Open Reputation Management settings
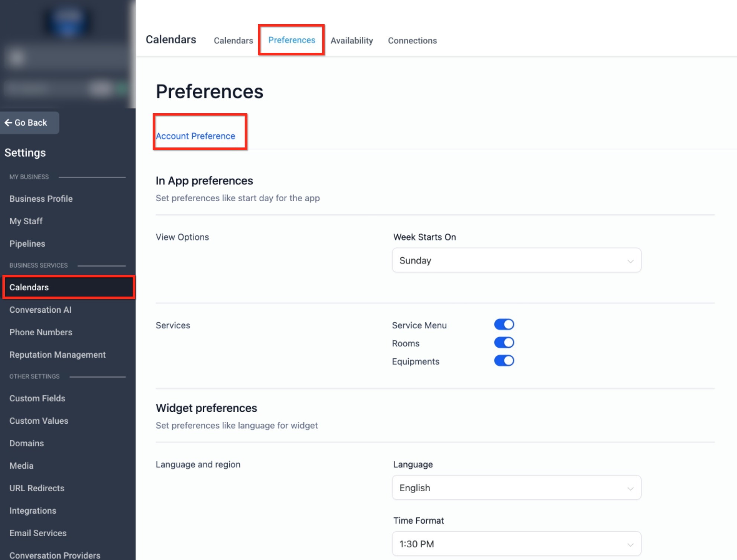Image resolution: width=737 pixels, height=560 pixels. click(58, 355)
